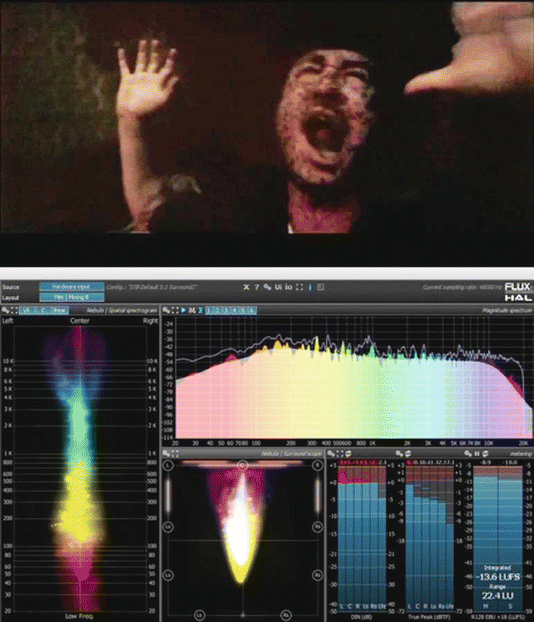Select the LR mode tab in Nebula panel
The width and height of the screenshot is (534, 622).
(27, 310)
